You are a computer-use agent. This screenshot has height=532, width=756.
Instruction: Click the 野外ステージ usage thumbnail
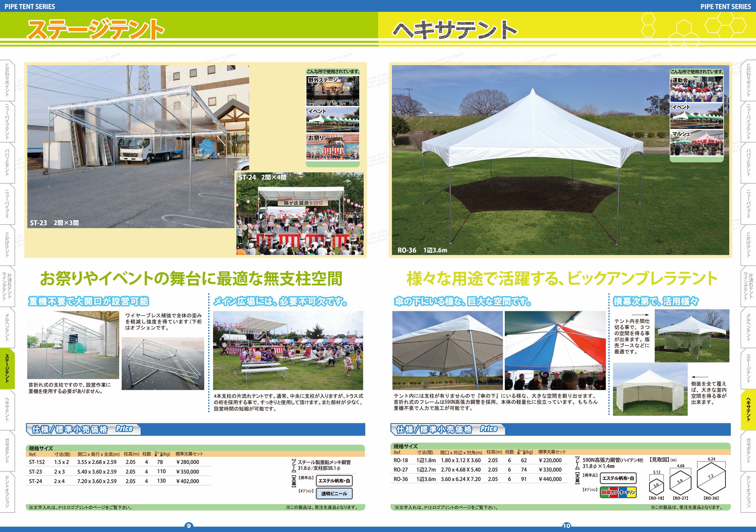(x=333, y=91)
